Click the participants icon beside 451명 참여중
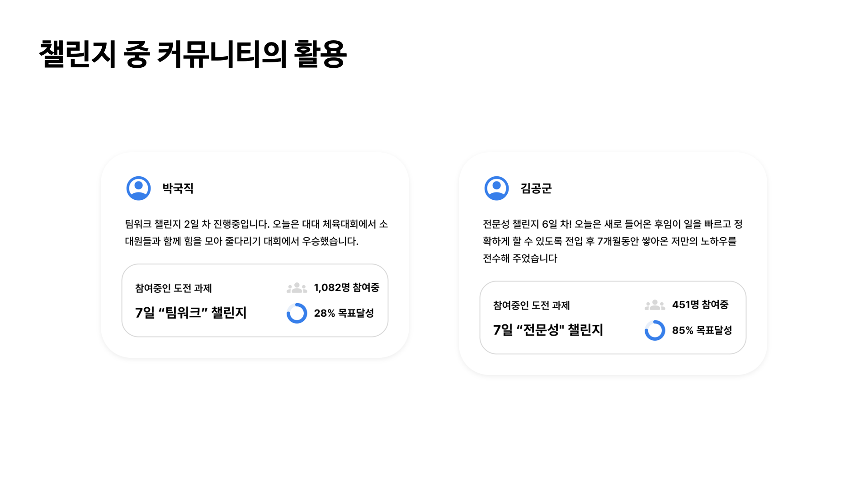The image size is (868, 488). [x=655, y=305]
